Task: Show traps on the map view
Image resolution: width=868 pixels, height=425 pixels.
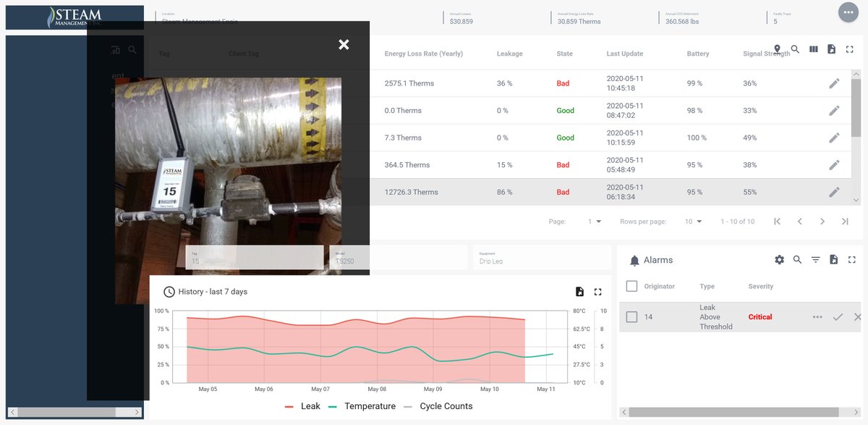Action: pos(778,49)
